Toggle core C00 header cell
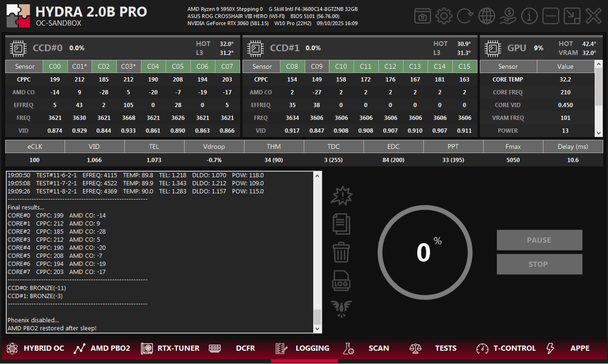608x364 pixels. pos(55,66)
